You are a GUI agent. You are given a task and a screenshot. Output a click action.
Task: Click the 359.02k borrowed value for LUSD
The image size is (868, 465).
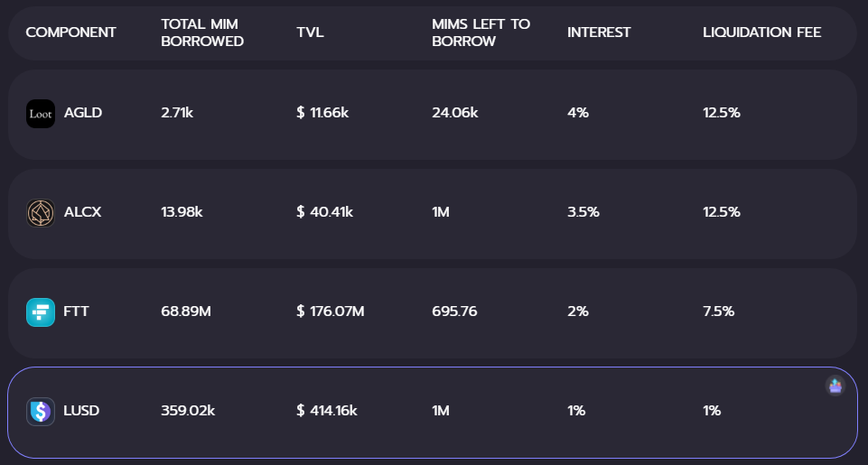click(188, 411)
